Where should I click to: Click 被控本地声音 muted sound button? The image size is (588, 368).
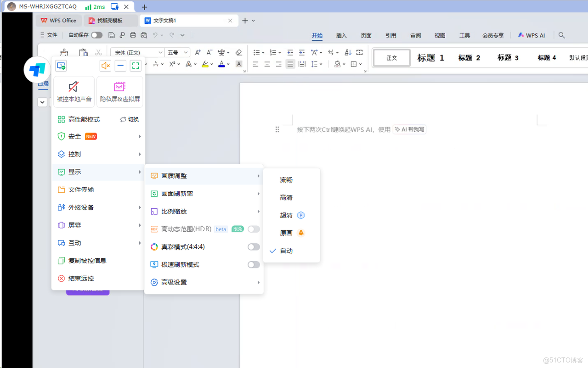[x=74, y=91]
